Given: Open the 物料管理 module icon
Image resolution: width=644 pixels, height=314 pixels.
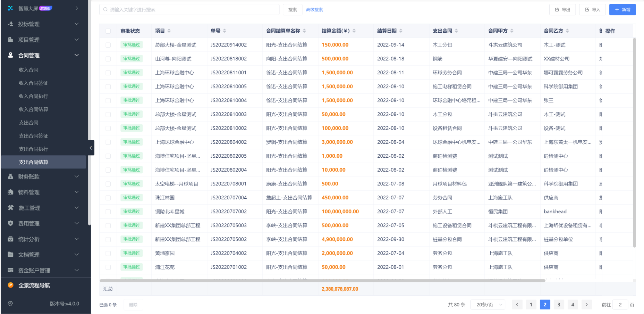Looking at the screenshot, I should (x=10, y=192).
